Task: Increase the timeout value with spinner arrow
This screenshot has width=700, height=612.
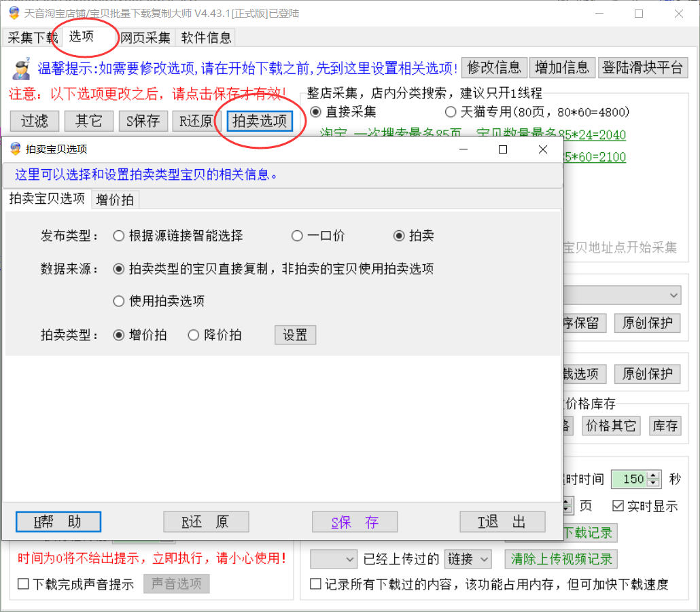Action: tap(653, 475)
